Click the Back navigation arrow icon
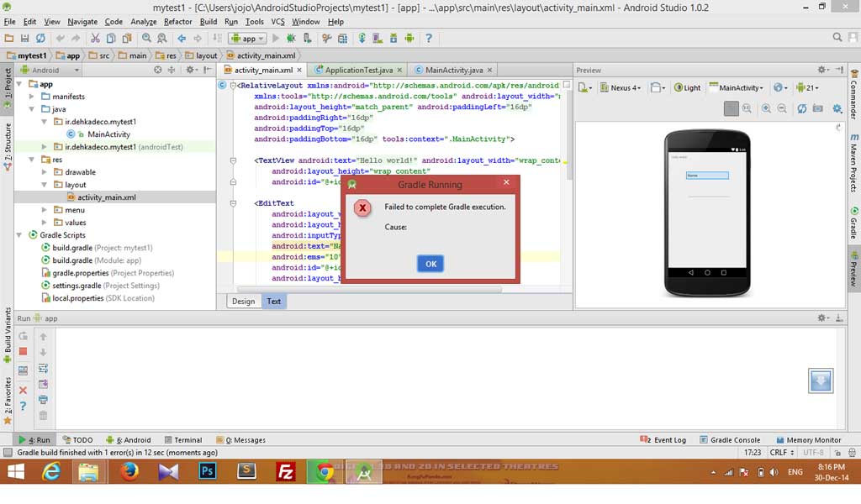861x504 pixels. pyautogui.click(x=182, y=39)
